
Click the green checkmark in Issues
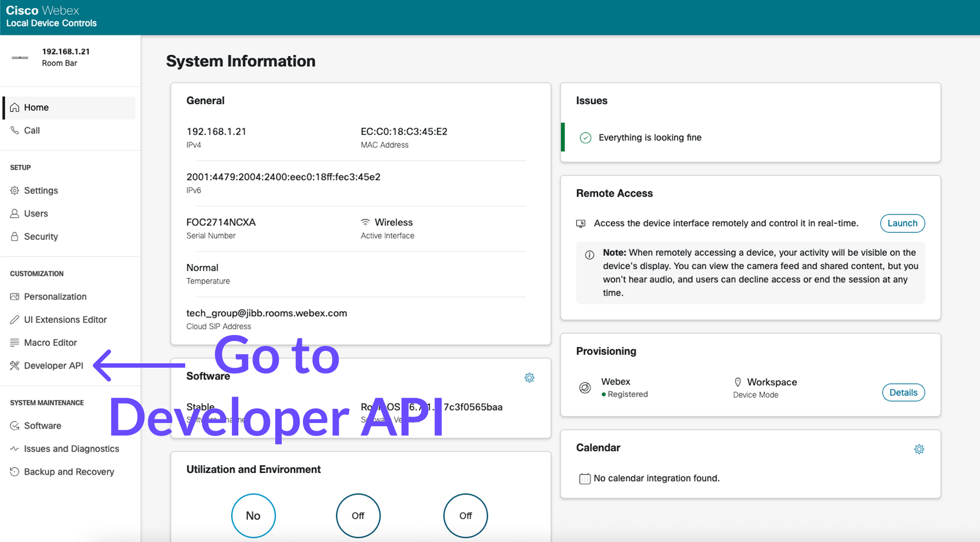tap(585, 138)
